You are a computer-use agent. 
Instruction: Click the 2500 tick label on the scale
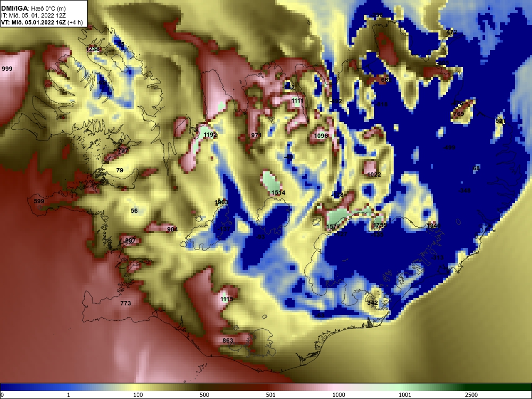coord(471,395)
